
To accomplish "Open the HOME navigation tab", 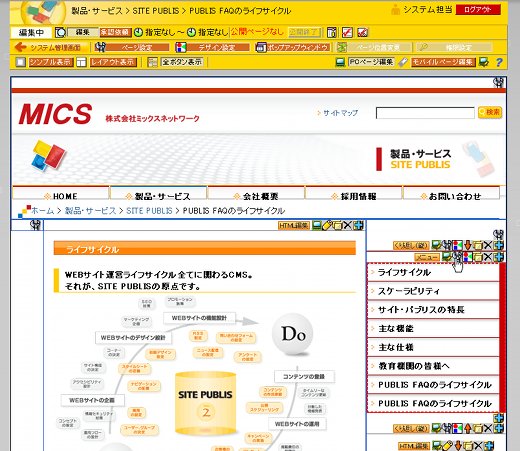I will point(61,194).
